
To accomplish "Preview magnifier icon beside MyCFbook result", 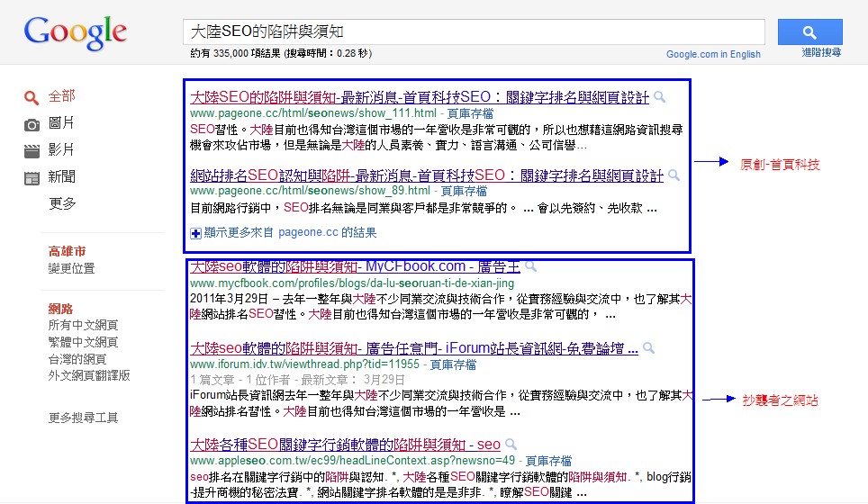I will pos(531,266).
